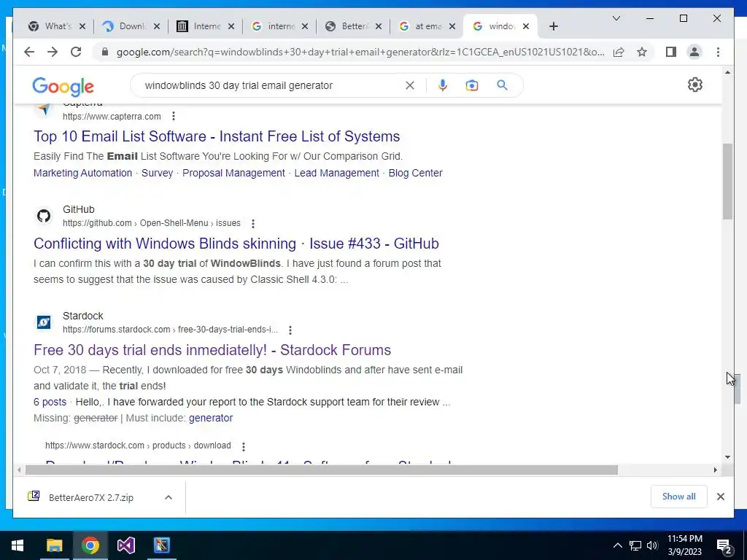747x560 pixels.
Task: Open a new browser tab
Action: (553, 26)
